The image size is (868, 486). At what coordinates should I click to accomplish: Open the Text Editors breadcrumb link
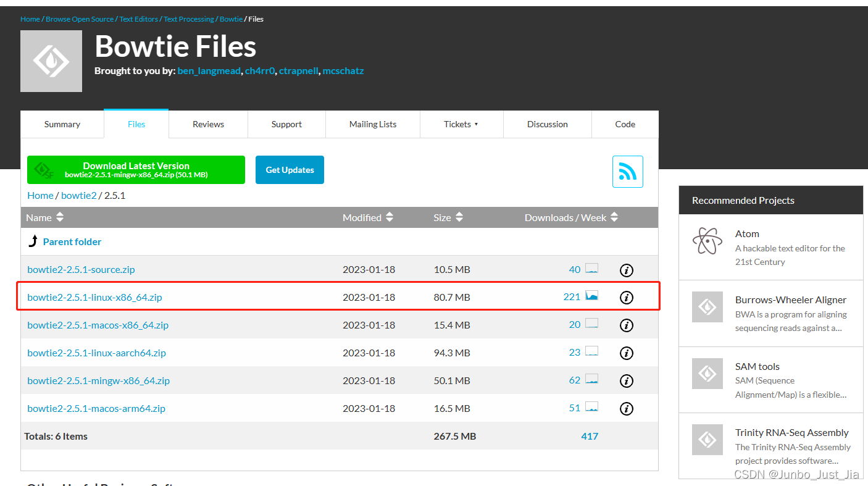139,19
